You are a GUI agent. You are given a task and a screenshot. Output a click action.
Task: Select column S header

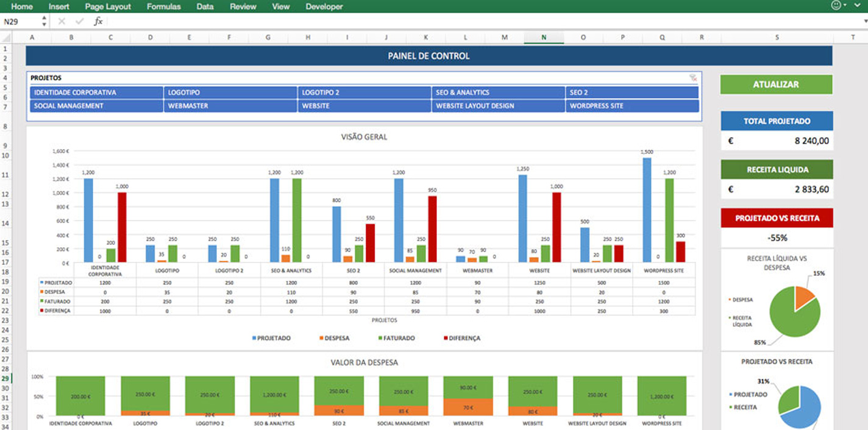777,38
